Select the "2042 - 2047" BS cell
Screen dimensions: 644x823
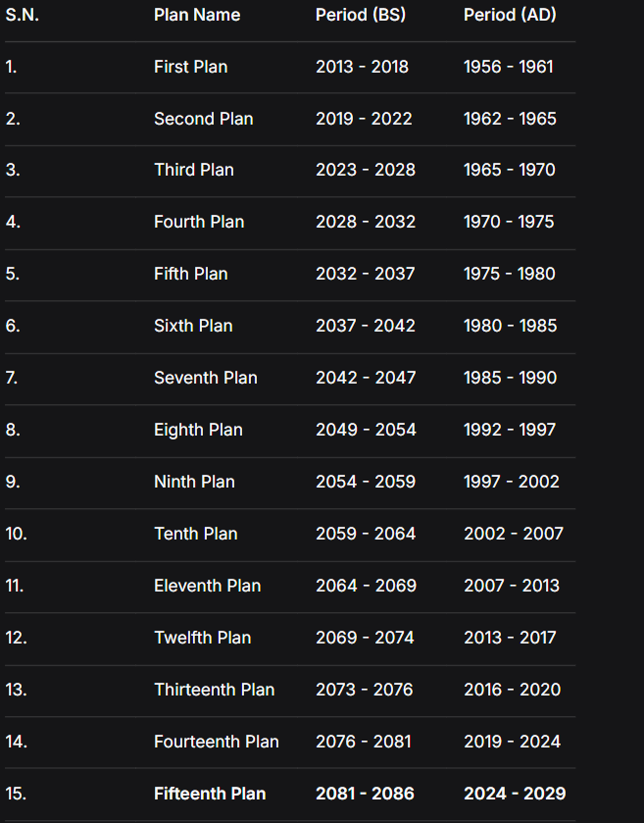click(x=365, y=378)
